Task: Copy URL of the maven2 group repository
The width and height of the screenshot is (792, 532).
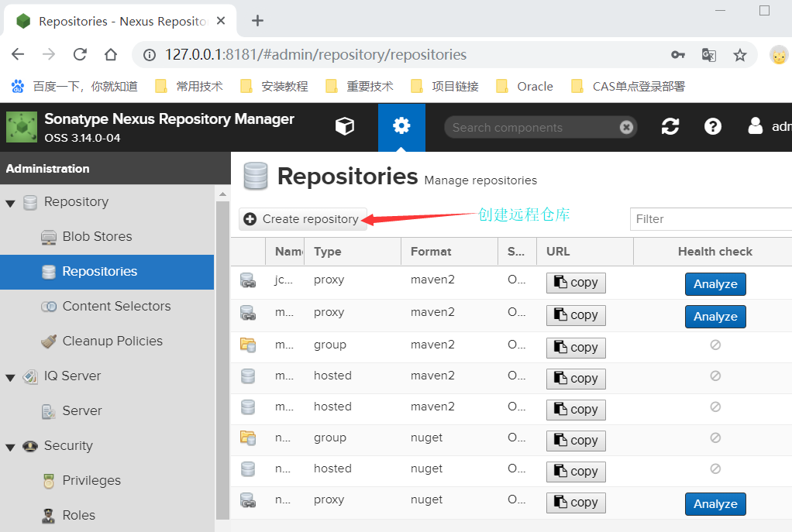Action: [x=576, y=348]
